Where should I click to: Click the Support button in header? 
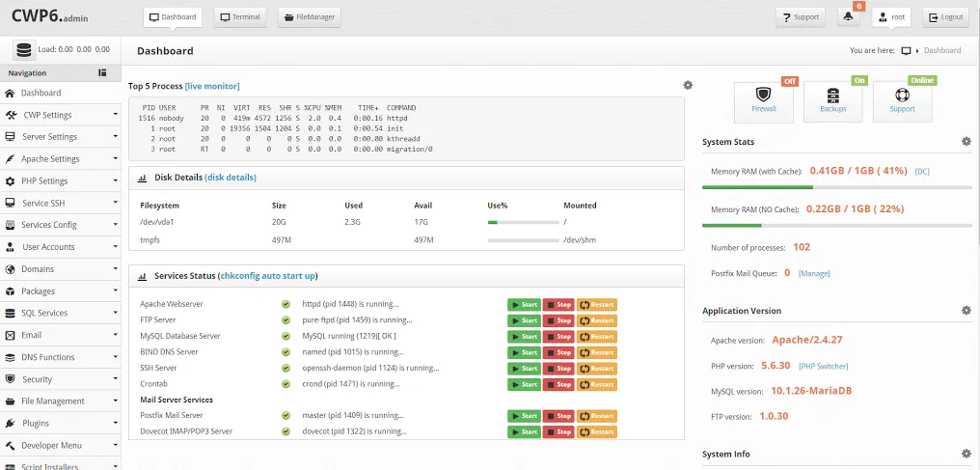tap(801, 16)
